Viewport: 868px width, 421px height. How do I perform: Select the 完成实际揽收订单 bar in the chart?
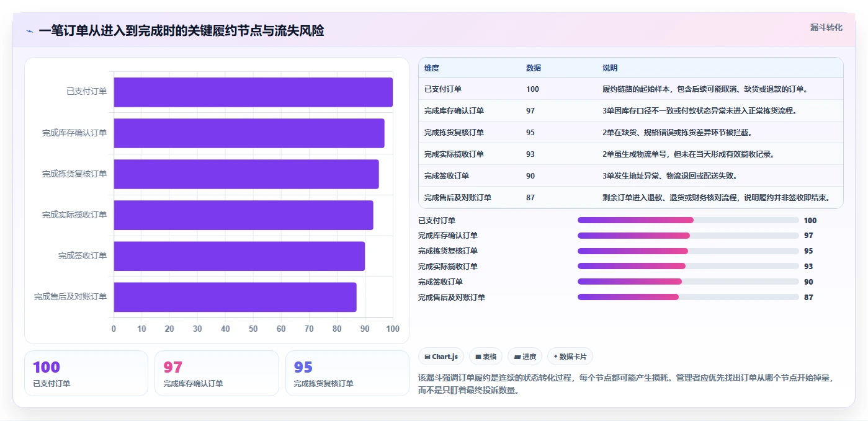tap(243, 215)
